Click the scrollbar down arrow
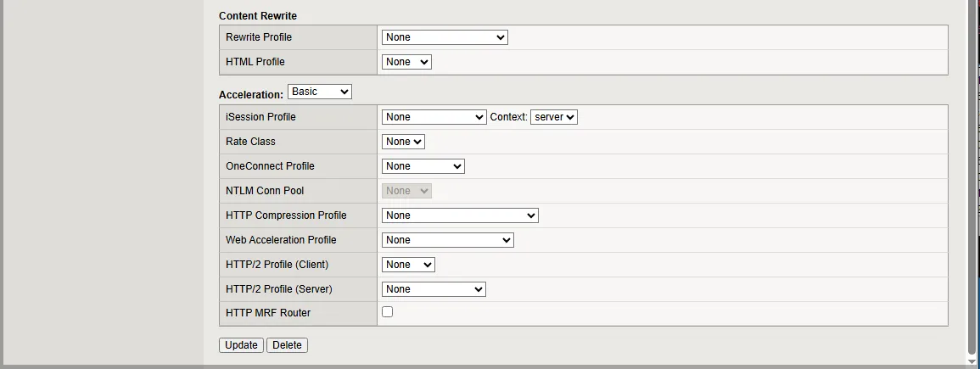980x369 pixels. (x=972, y=361)
